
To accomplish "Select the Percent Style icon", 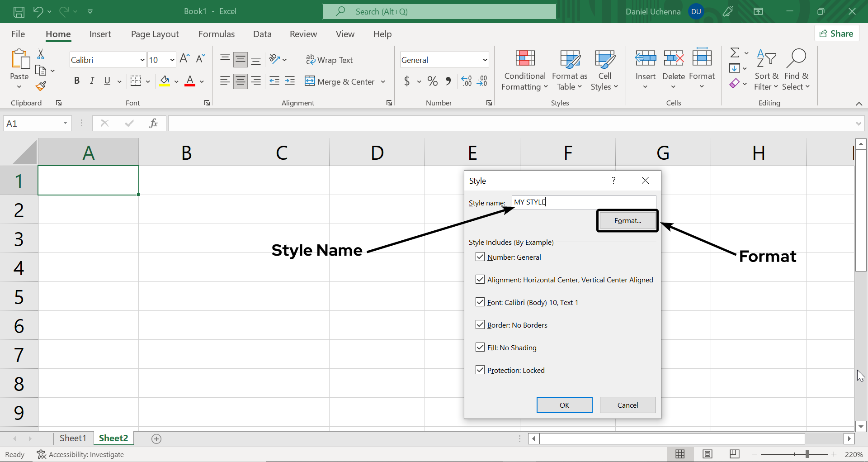I will coord(432,81).
